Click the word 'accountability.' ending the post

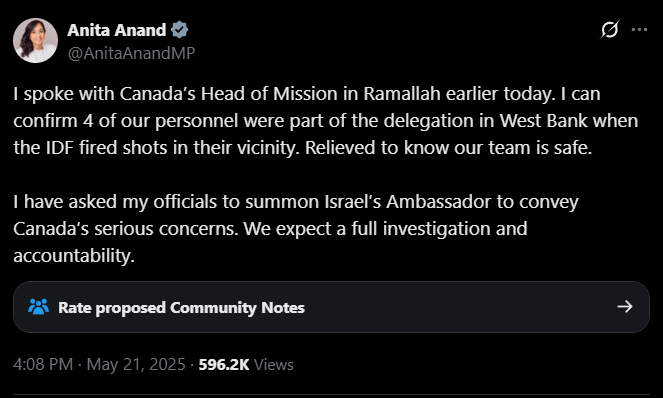74,256
